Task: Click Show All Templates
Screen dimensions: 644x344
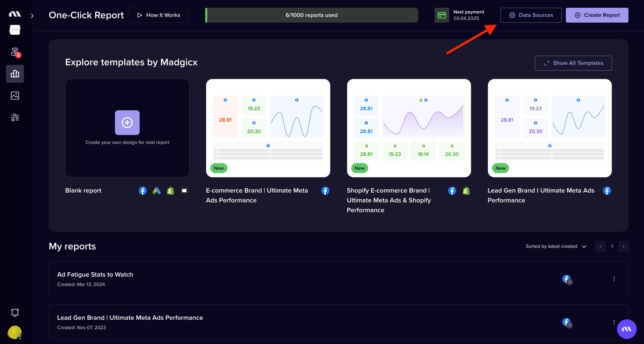Action: pyautogui.click(x=573, y=63)
